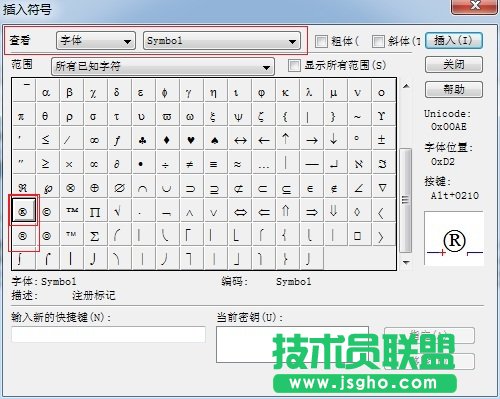This screenshot has height=399, width=500.
Task: Click the symbol grid scrollbar thumb
Action: (406, 200)
